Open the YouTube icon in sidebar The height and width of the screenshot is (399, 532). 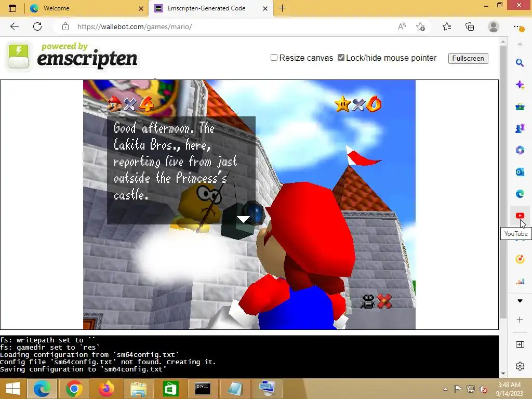[520, 216]
